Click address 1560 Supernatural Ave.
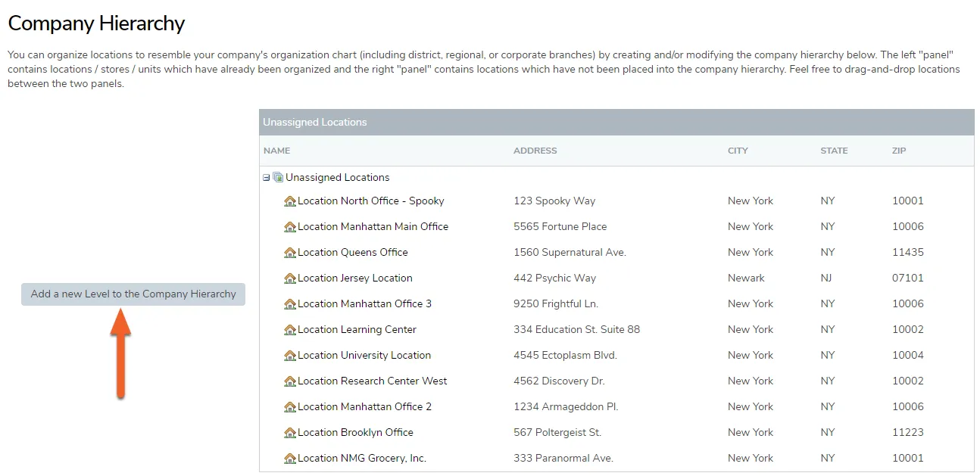The width and height of the screenshot is (980, 476). point(570,253)
